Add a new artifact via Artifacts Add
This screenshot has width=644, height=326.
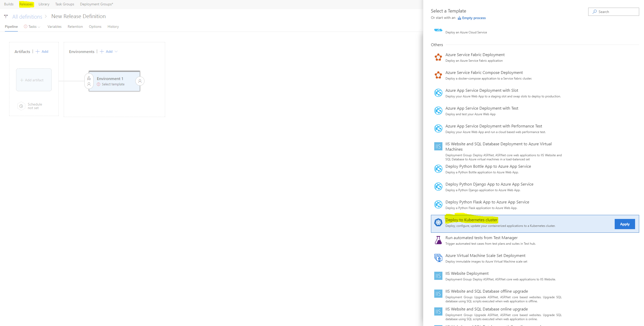click(x=42, y=51)
